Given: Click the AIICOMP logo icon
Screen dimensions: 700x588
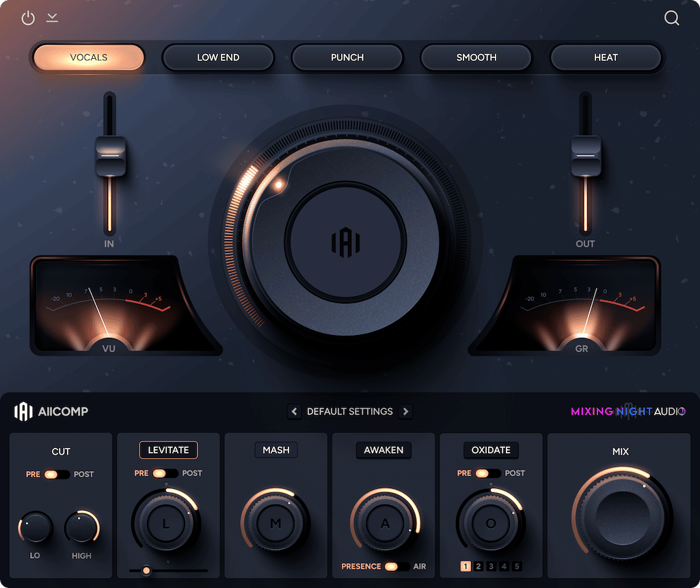Looking at the screenshot, I should (23, 411).
